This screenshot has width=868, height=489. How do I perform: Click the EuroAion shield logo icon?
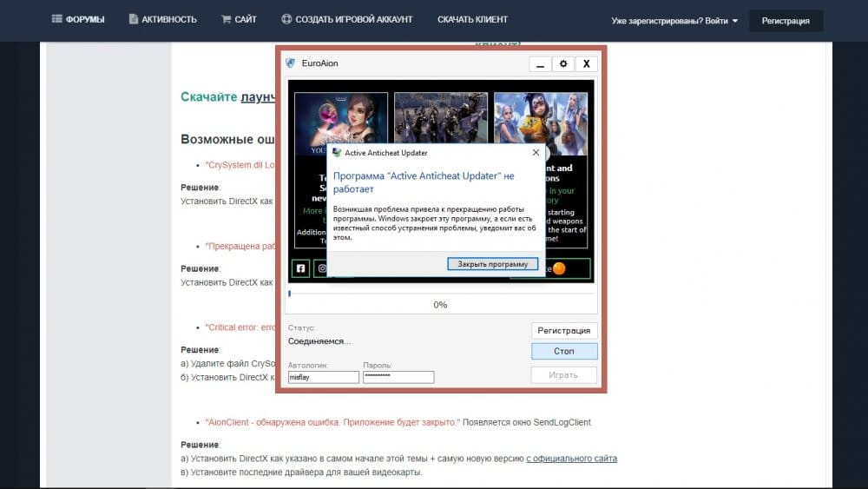click(291, 64)
